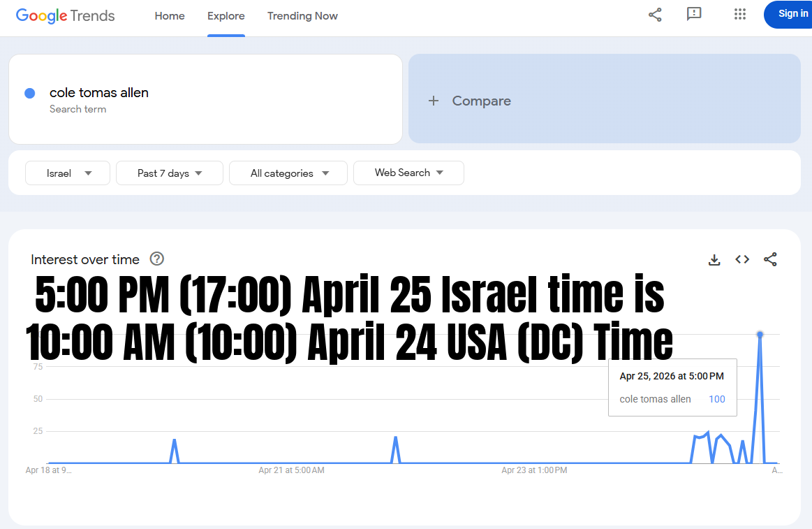
Task: Download the chart as CSV
Action: tap(714, 259)
